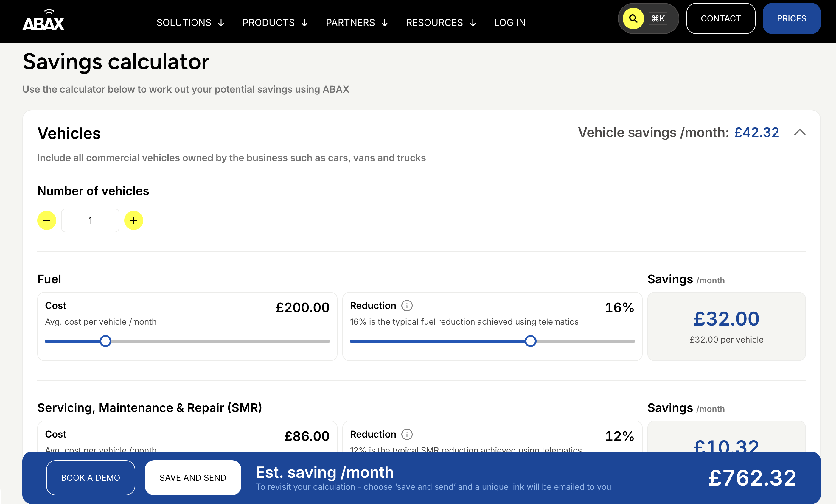
Task: Increase number of vehicles with plus button
Action: [134, 220]
